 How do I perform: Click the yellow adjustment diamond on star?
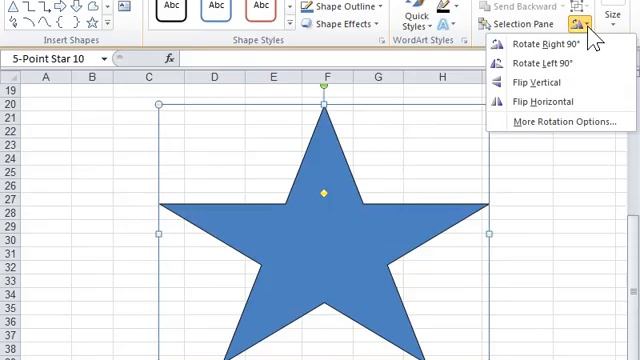point(324,193)
